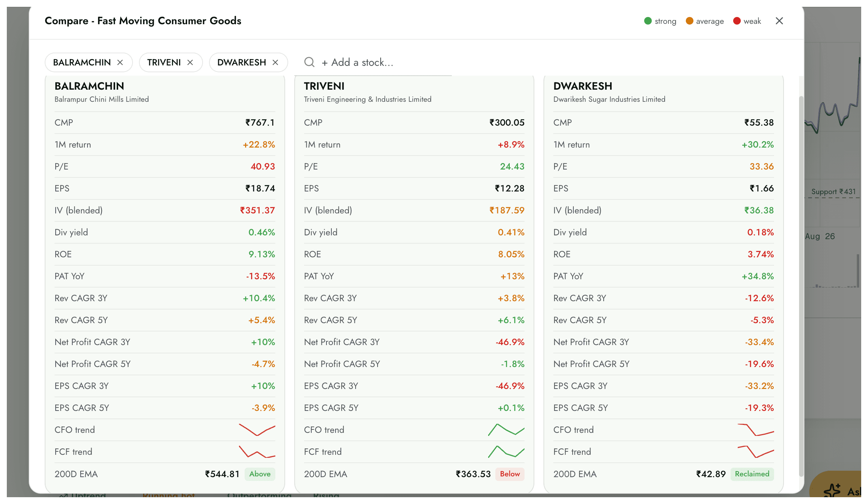Click Compare - Fast Moving Consumer Goods title

pyautogui.click(x=143, y=21)
